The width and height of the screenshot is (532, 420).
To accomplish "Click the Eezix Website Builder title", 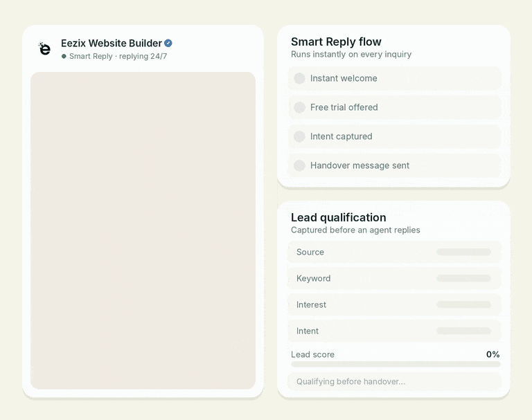I will point(112,44).
